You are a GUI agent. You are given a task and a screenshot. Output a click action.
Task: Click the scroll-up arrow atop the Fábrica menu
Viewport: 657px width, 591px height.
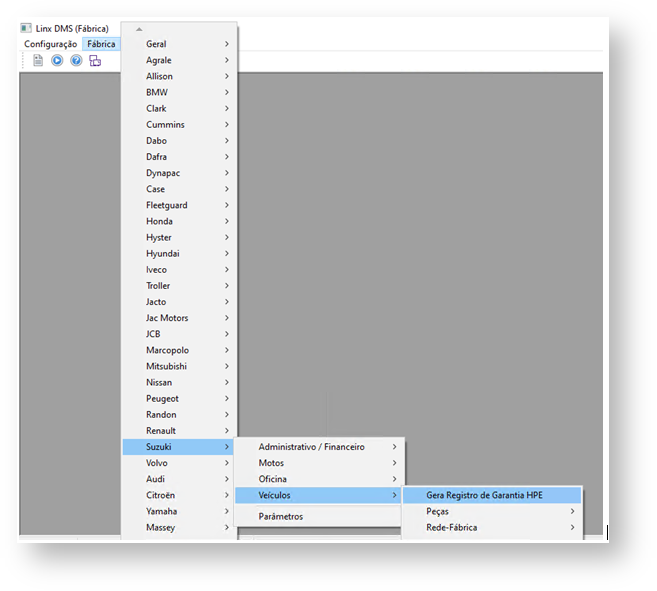(x=139, y=29)
